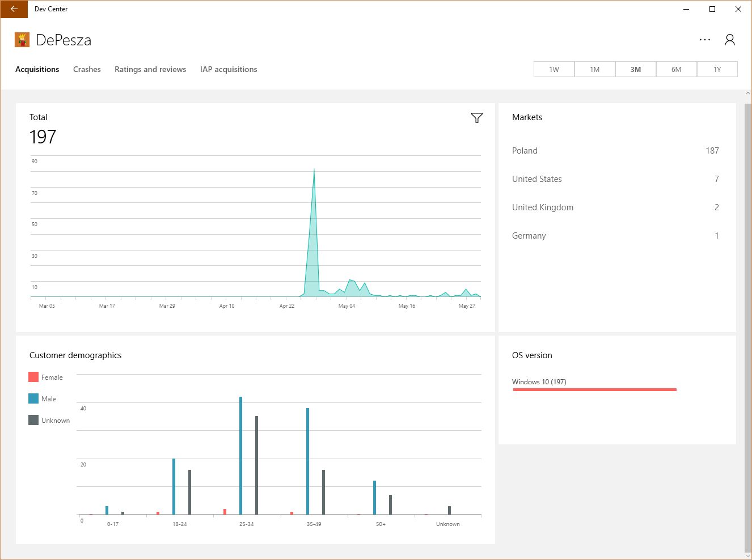Viewport: 752px width, 560px height.
Task: Click the OS version heading
Action: tap(532, 355)
